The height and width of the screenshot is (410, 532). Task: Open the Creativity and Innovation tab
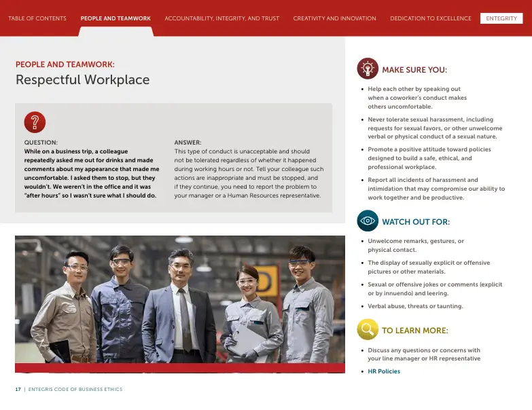click(x=334, y=18)
